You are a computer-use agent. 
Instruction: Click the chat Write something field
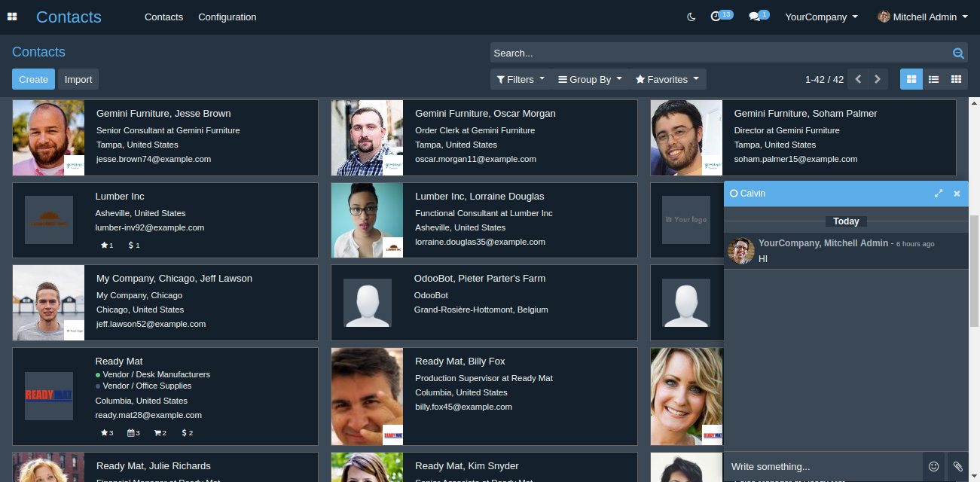tap(823, 466)
